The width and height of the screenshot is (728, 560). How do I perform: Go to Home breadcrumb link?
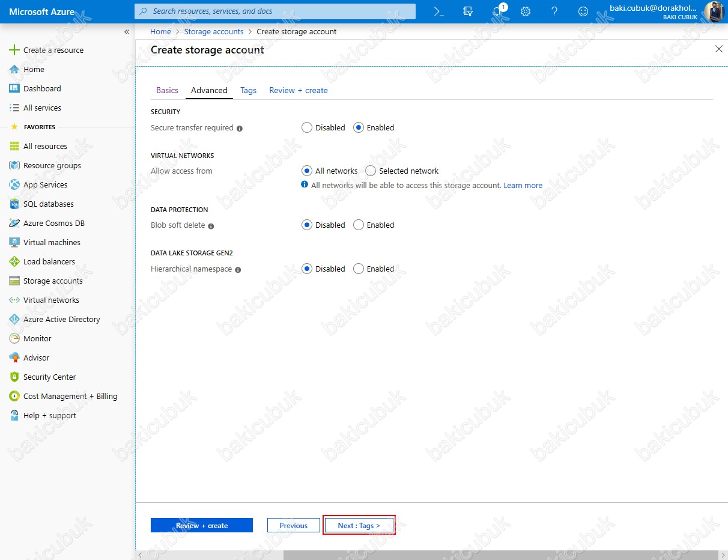coord(160,31)
